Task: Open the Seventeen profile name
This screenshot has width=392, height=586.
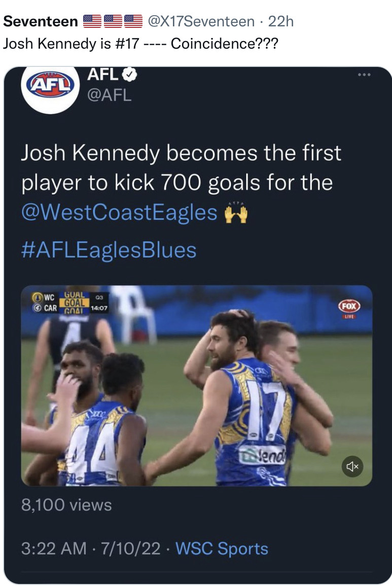Action: 40,21
